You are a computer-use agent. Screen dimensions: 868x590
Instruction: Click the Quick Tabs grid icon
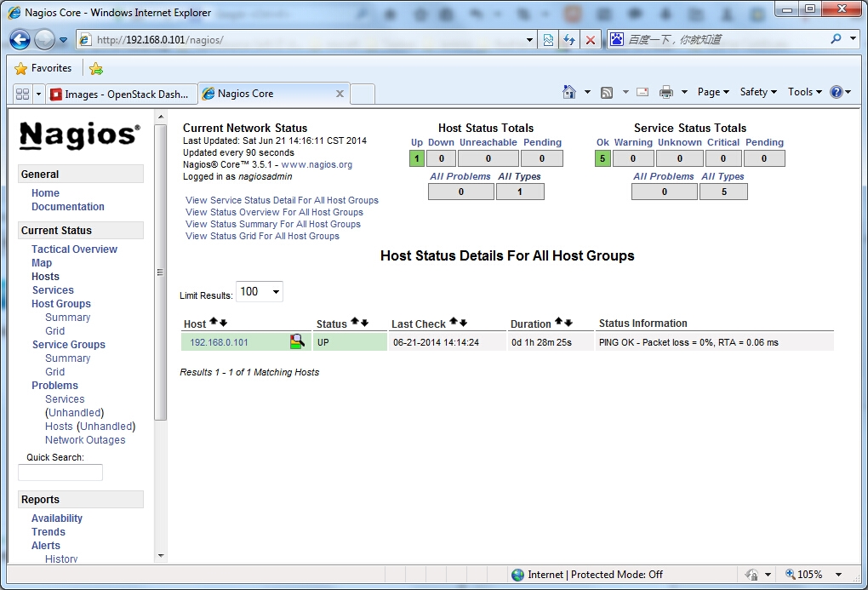(x=23, y=95)
